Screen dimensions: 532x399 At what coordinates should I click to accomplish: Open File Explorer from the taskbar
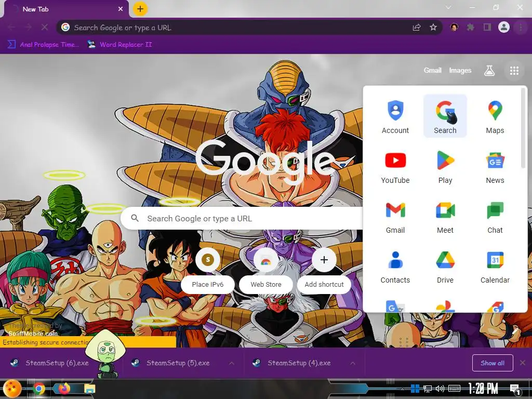tap(89, 389)
